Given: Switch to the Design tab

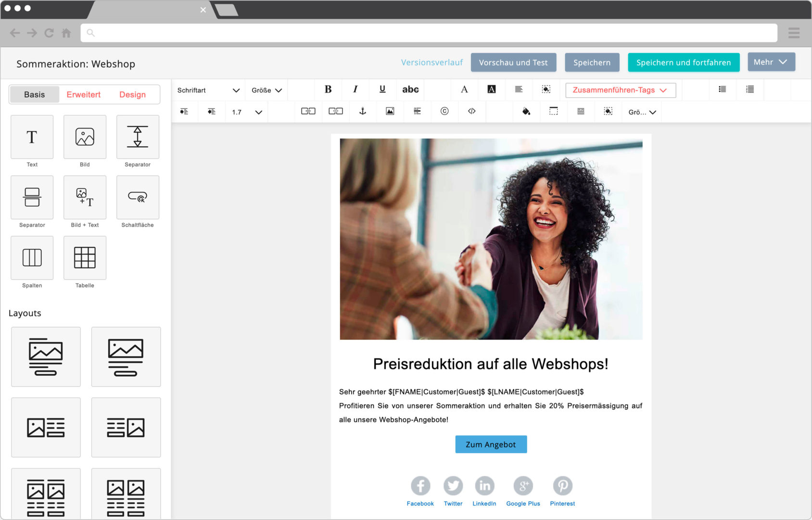Looking at the screenshot, I should pyautogui.click(x=133, y=95).
